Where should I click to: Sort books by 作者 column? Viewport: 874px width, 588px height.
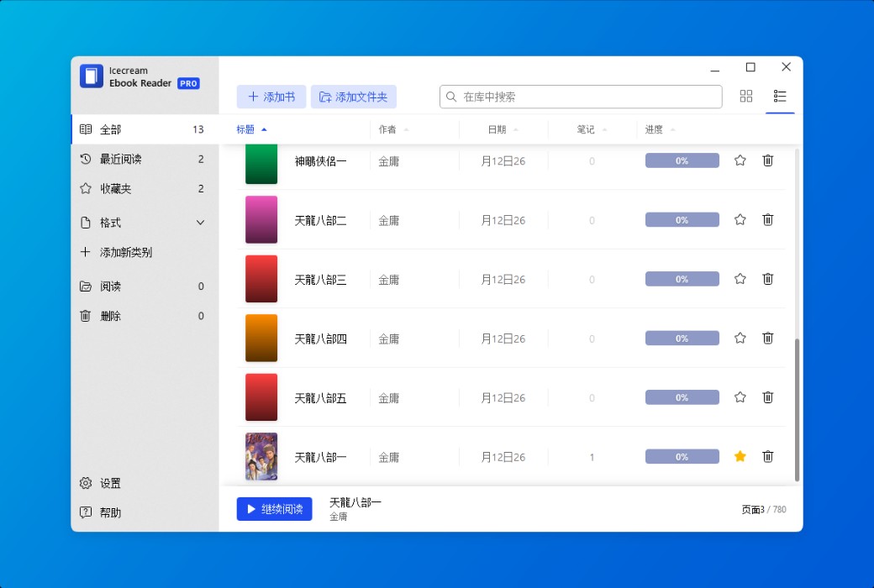coord(389,129)
